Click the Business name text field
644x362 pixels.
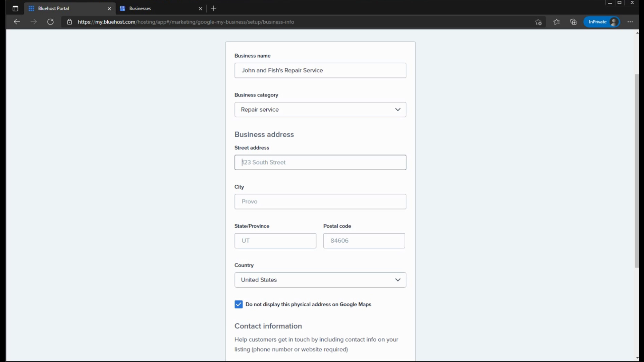coord(320,70)
